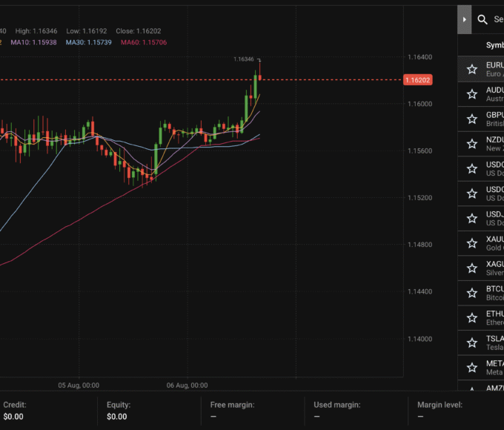Image resolution: width=504 pixels, height=430 pixels.
Task: Sort by the Symbol column header
Action: (x=494, y=45)
